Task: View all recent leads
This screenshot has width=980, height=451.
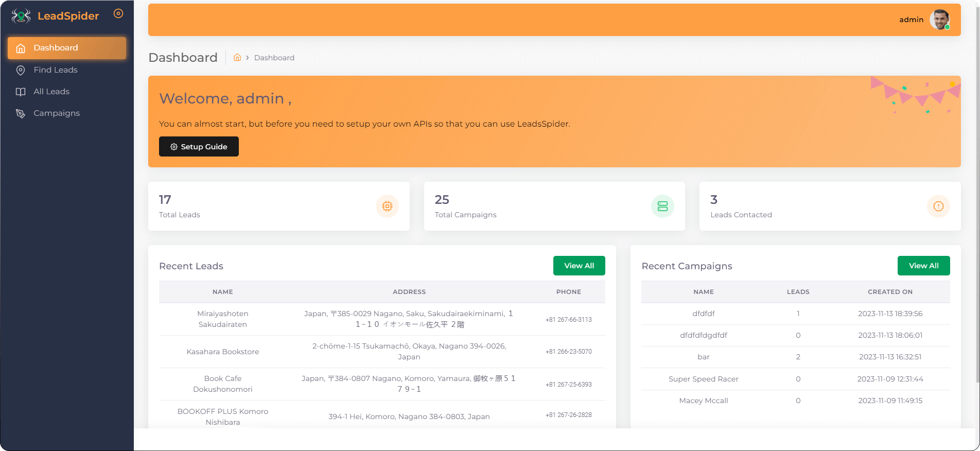Action: (x=579, y=266)
